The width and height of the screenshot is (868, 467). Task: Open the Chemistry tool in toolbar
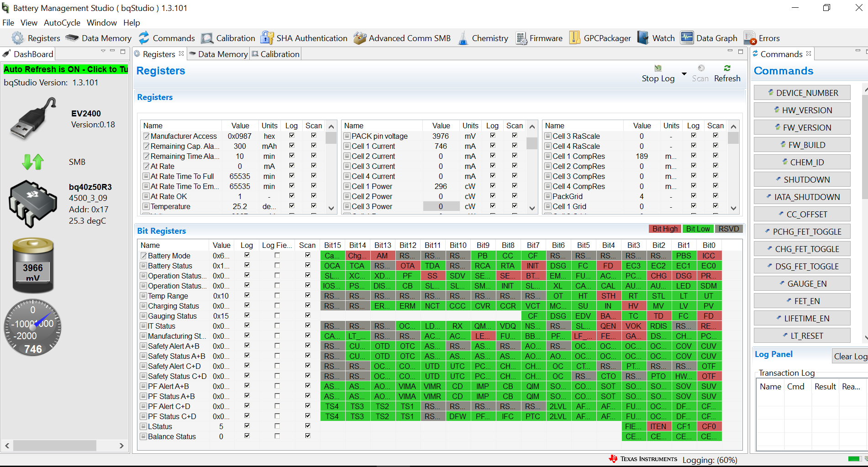[x=483, y=38]
